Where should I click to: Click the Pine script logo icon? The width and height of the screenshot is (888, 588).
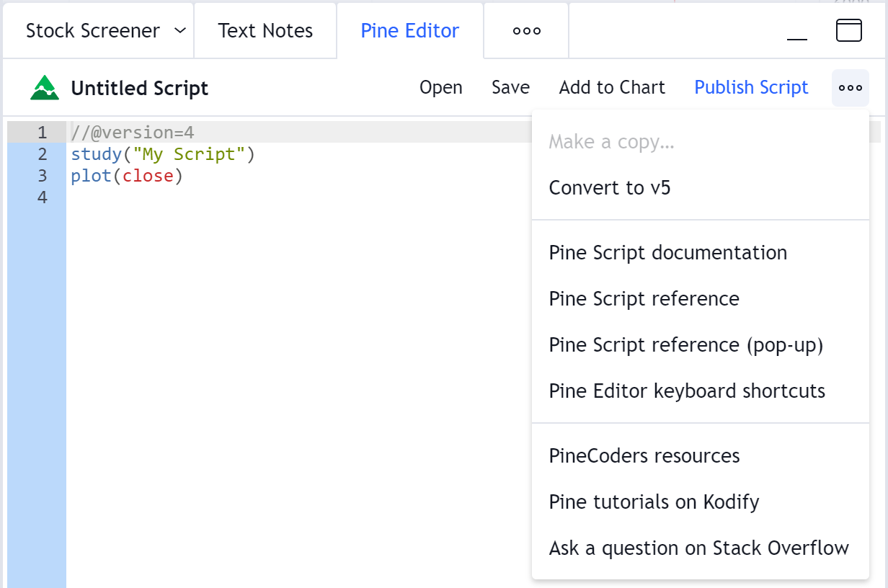tap(45, 88)
